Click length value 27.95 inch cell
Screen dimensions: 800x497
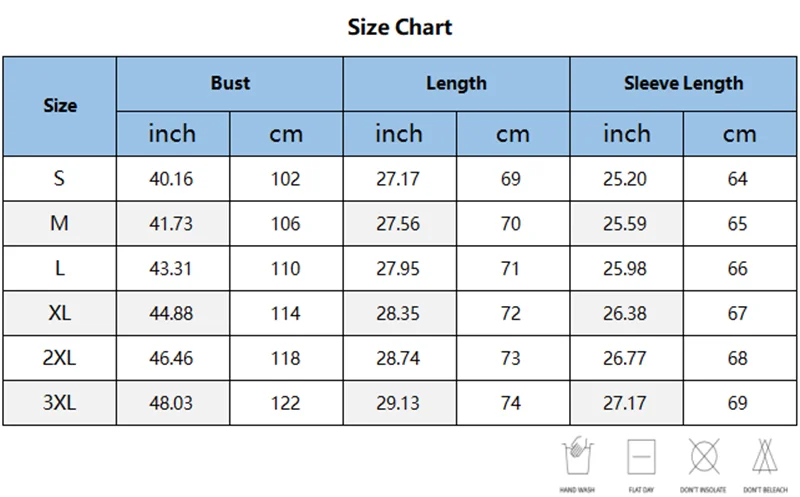[400, 268]
